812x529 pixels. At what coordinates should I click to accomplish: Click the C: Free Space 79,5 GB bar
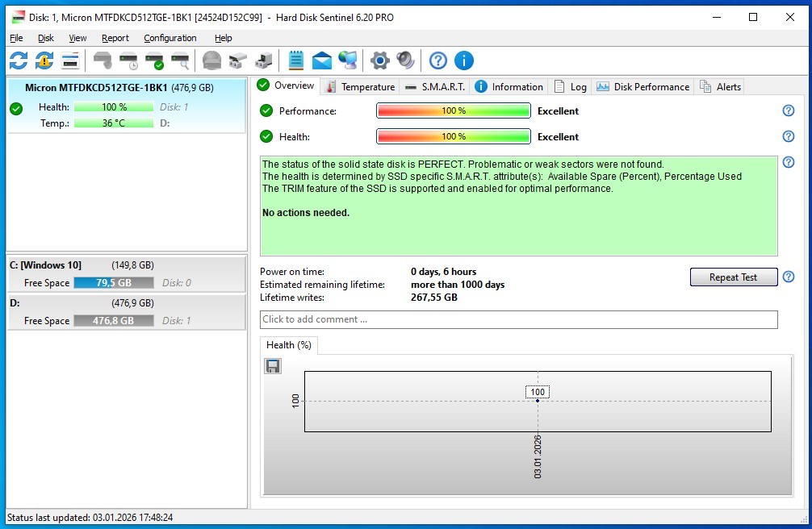click(x=114, y=282)
